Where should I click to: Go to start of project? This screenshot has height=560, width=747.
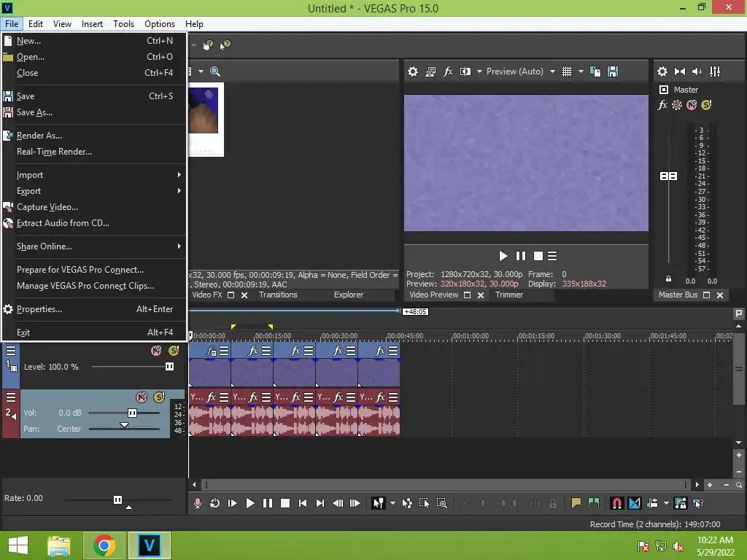pos(303,503)
